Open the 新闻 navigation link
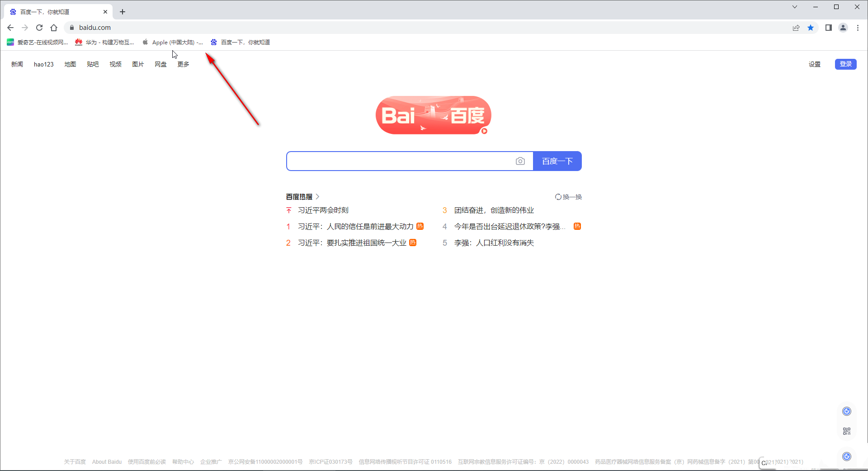This screenshot has height=471, width=868. point(17,64)
